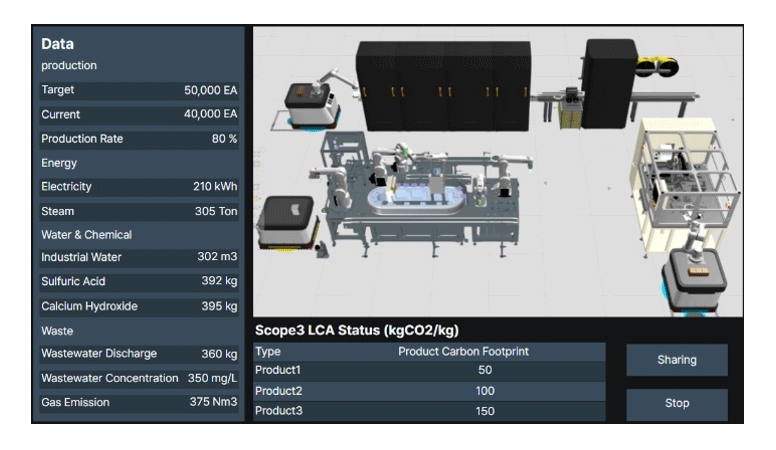Click the Industrial Water 302 m3 row
Image resolution: width=776 pixels, height=450 pixels.
[139, 257]
